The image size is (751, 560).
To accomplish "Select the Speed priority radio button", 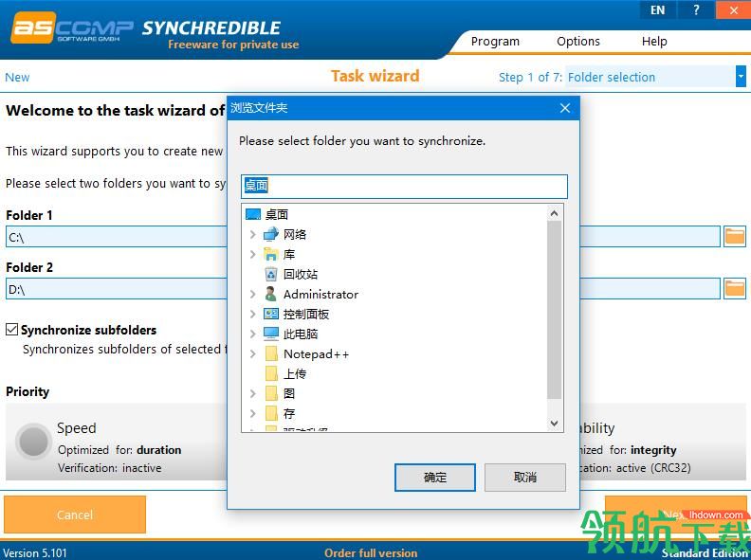I will [33, 441].
